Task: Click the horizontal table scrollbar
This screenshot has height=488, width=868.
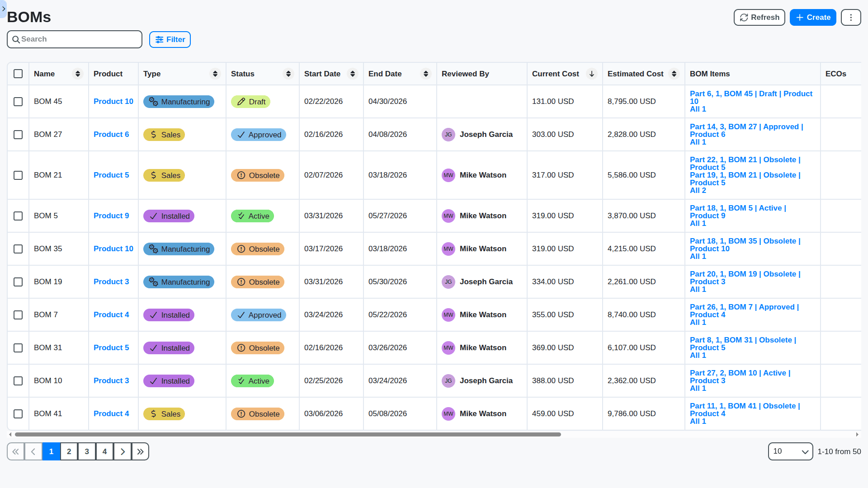Action: [288, 435]
